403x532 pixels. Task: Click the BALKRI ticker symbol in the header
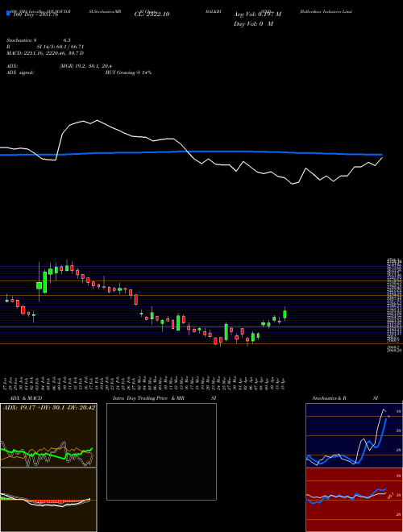tap(214, 11)
